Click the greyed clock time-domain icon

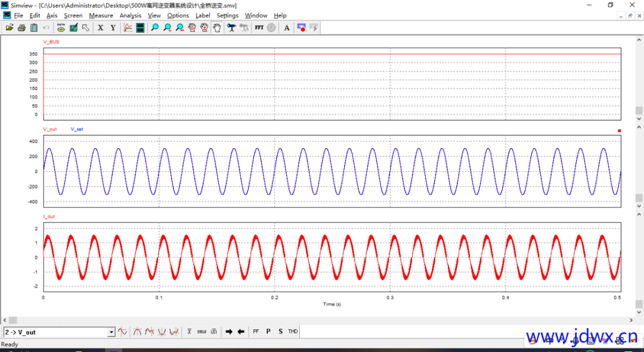click(x=271, y=28)
